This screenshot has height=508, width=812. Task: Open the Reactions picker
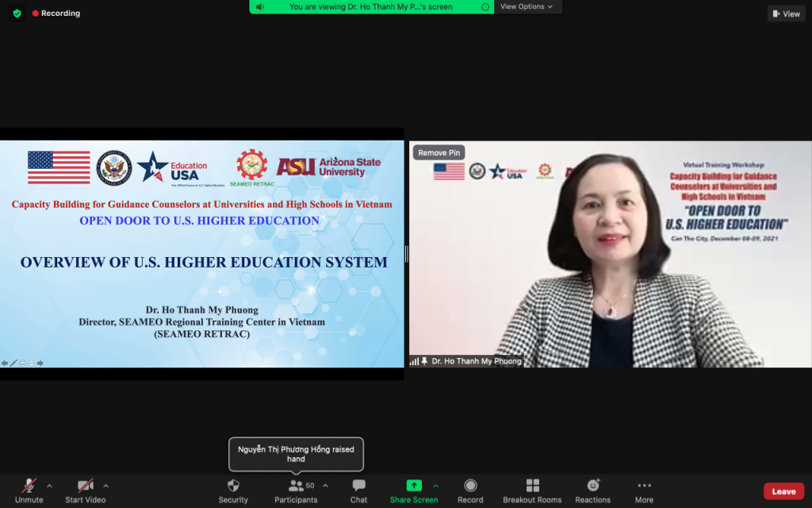point(592,486)
